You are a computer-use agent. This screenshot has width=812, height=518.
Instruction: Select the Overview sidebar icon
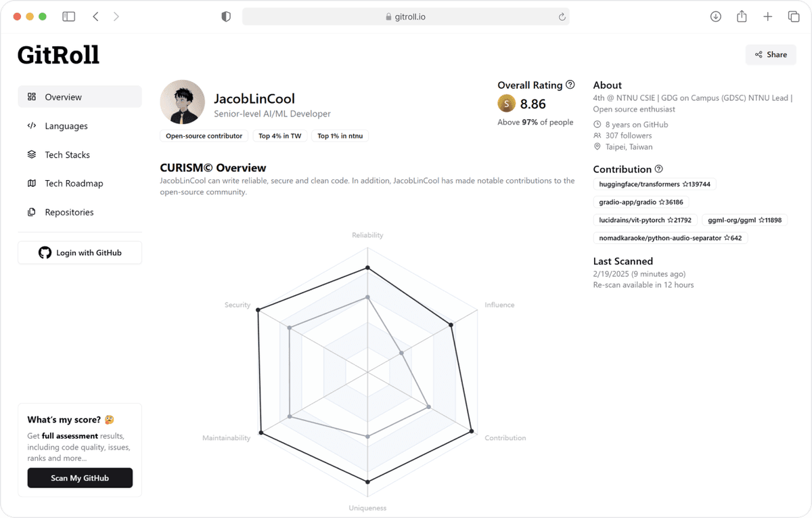click(x=31, y=96)
